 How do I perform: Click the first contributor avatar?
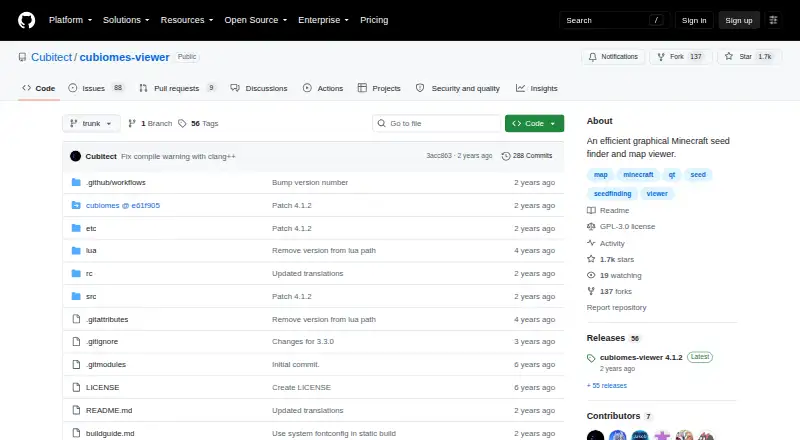pyautogui.click(x=595, y=435)
